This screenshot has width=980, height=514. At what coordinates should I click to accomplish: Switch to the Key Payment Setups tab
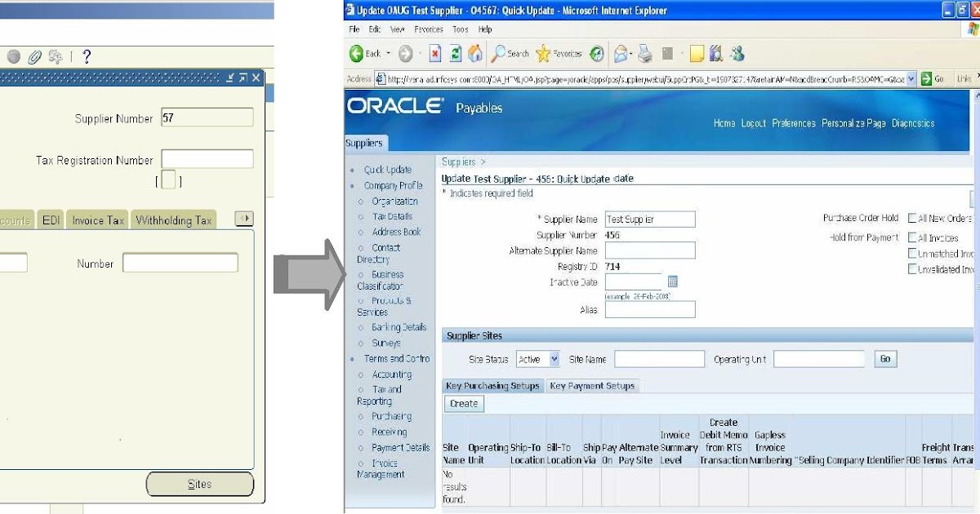tap(591, 386)
